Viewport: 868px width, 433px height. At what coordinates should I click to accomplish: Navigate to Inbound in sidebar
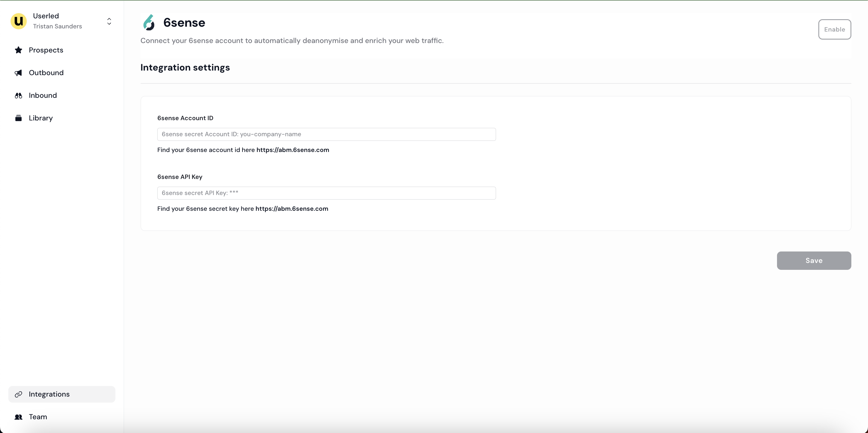43,95
